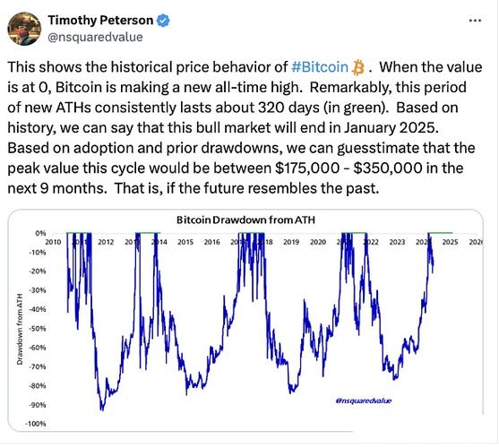
Task: Click the 2015 label on chart axis
Action: coord(185,242)
